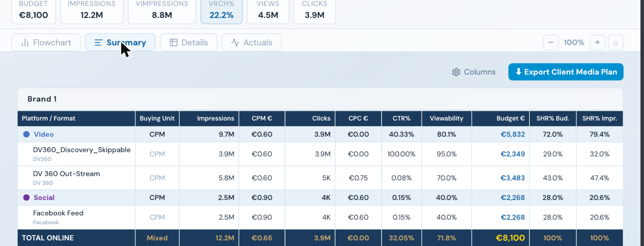Click the 95.0% viewability cell
The height and width of the screenshot is (246, 644).
pyautogui.click(x=446, y=154)
